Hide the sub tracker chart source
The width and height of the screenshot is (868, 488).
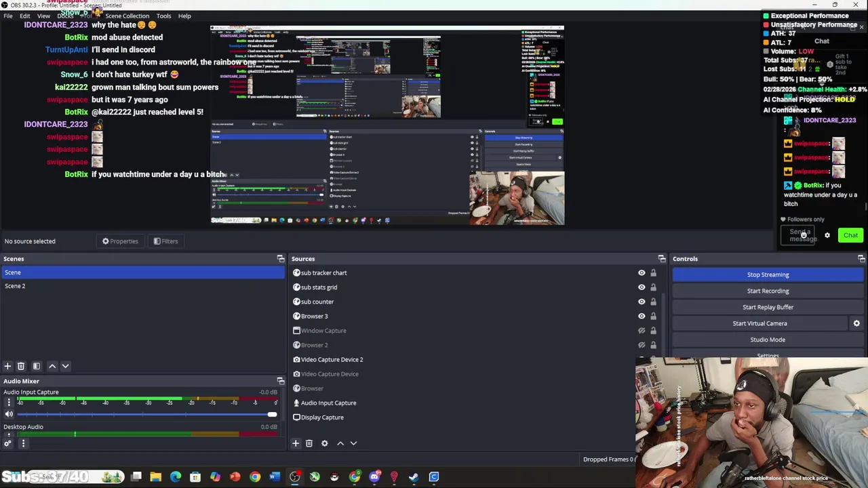coord(642,273)
